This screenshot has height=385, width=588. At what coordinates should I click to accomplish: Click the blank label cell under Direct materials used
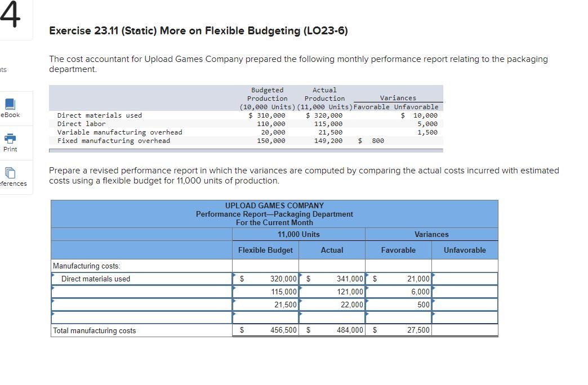click(x=141, y=292)
